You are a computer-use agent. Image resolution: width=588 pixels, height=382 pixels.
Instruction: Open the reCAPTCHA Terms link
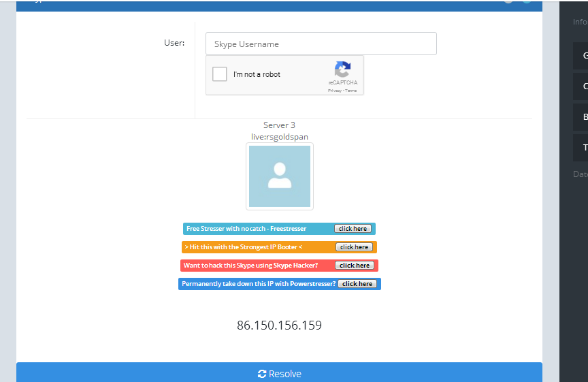351,91
